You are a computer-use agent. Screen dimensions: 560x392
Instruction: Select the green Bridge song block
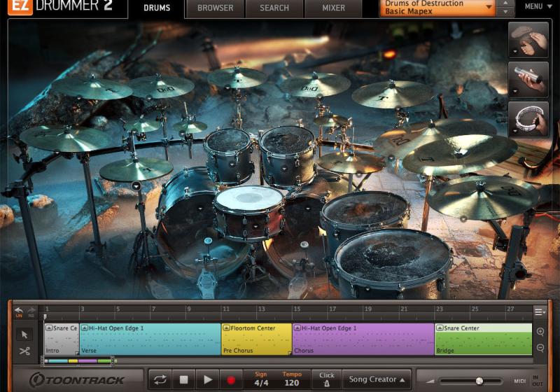pos(483,339)
